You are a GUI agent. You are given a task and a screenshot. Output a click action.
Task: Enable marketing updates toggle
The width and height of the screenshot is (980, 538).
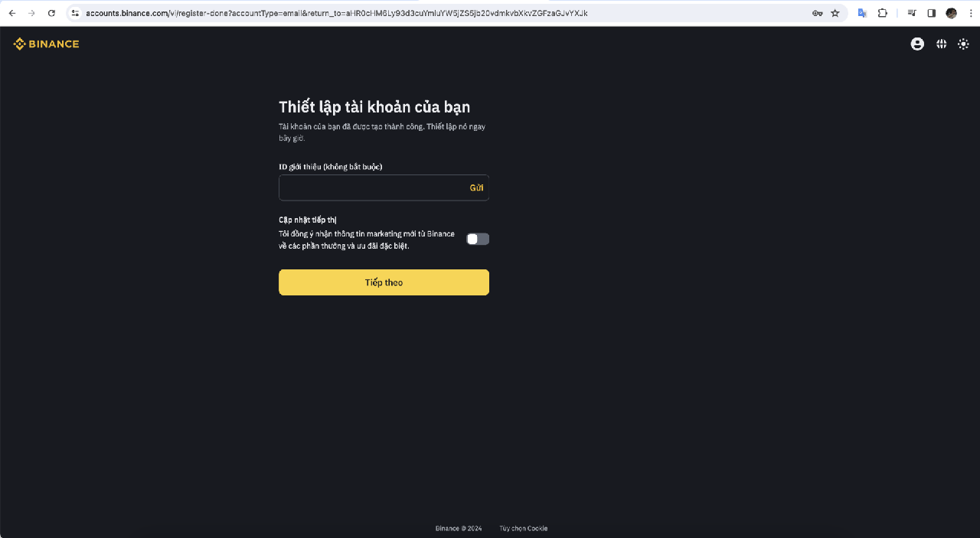(x=478, y=239)
